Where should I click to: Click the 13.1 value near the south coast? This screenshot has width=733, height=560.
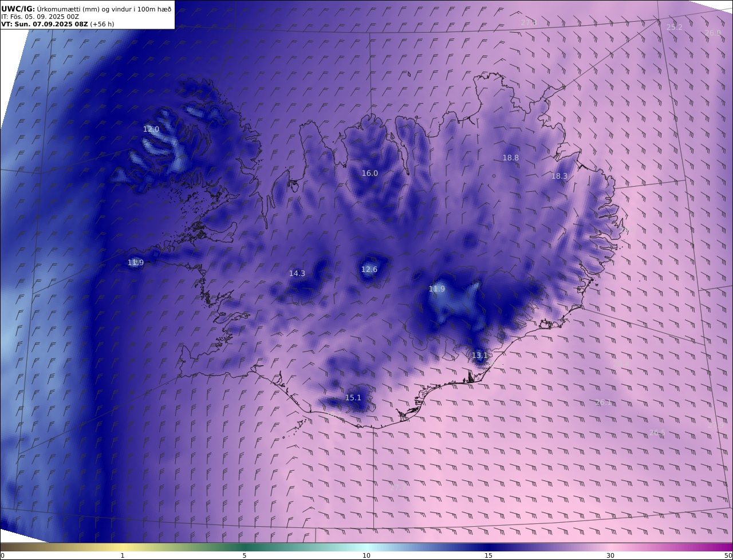click(x=480, y=356)
